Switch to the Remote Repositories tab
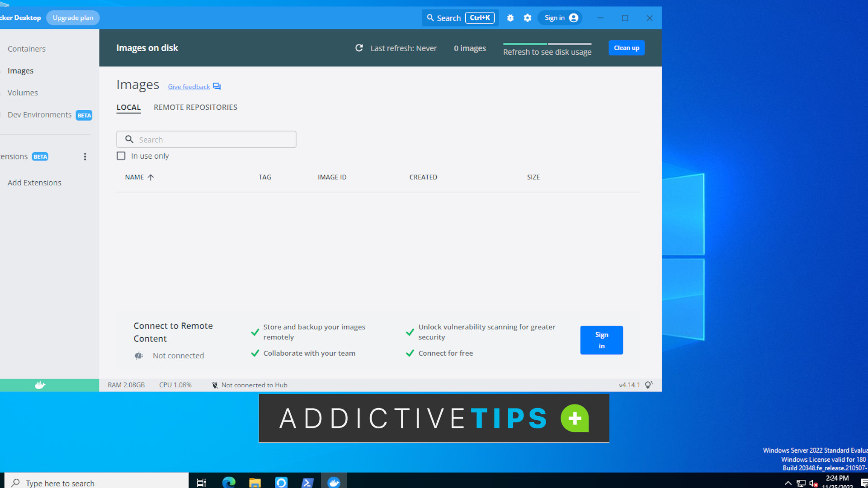Viewport: 868px width, 488px height. 195,107
